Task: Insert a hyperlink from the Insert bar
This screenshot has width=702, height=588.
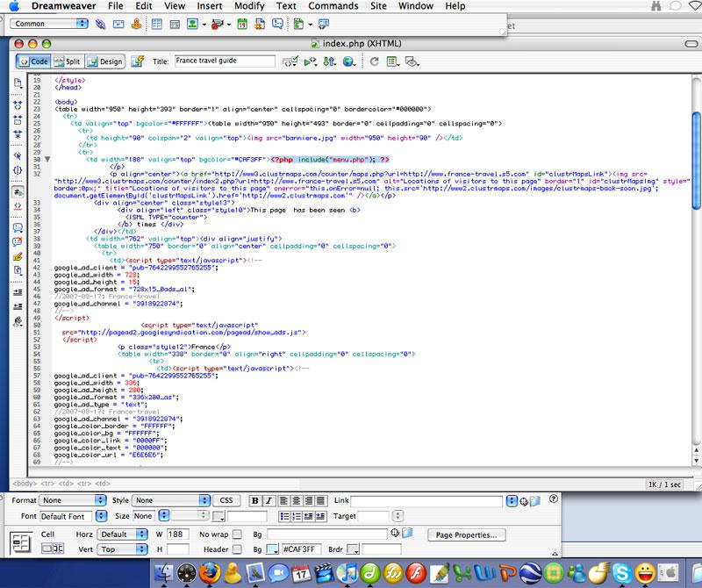Action: click(x=100, y=24)
